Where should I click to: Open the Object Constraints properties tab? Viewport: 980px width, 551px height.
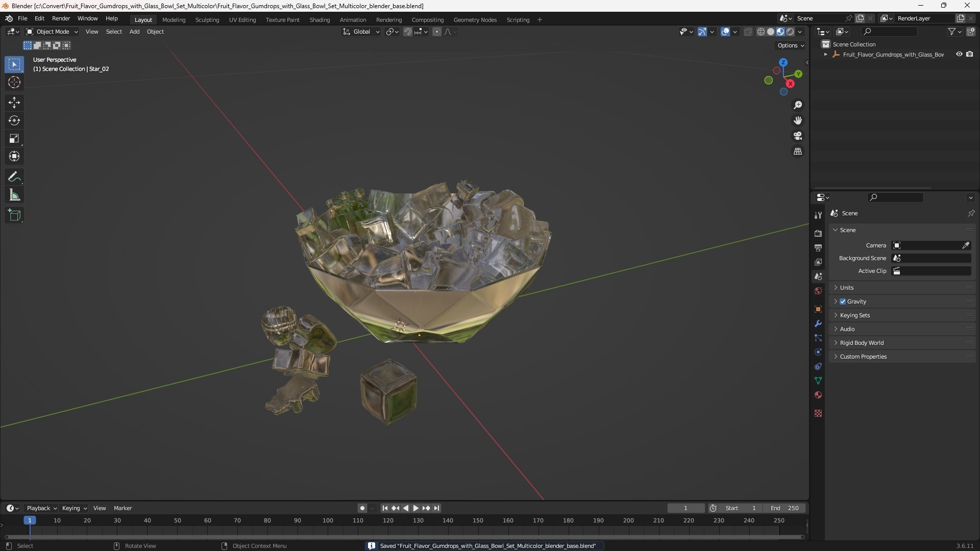pos(818,366)
